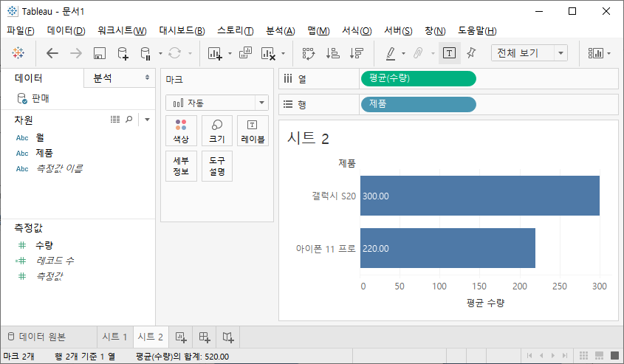Add new story tab icon
Screen dimensions: 624x364
(228, 337)
